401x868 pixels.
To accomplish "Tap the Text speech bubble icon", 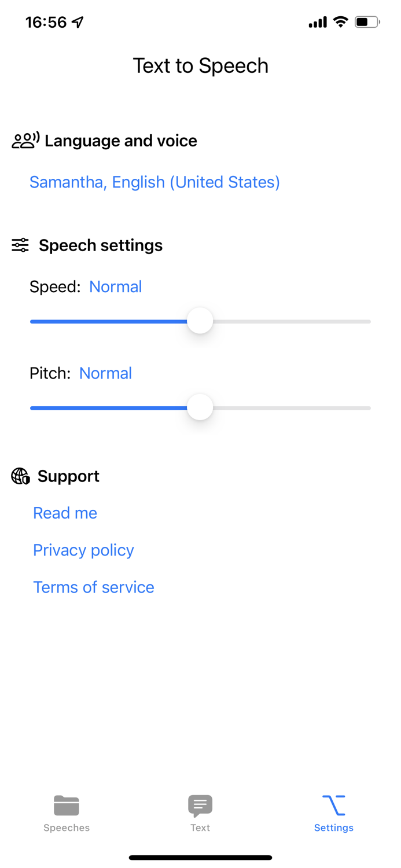I will coord(200,804).
